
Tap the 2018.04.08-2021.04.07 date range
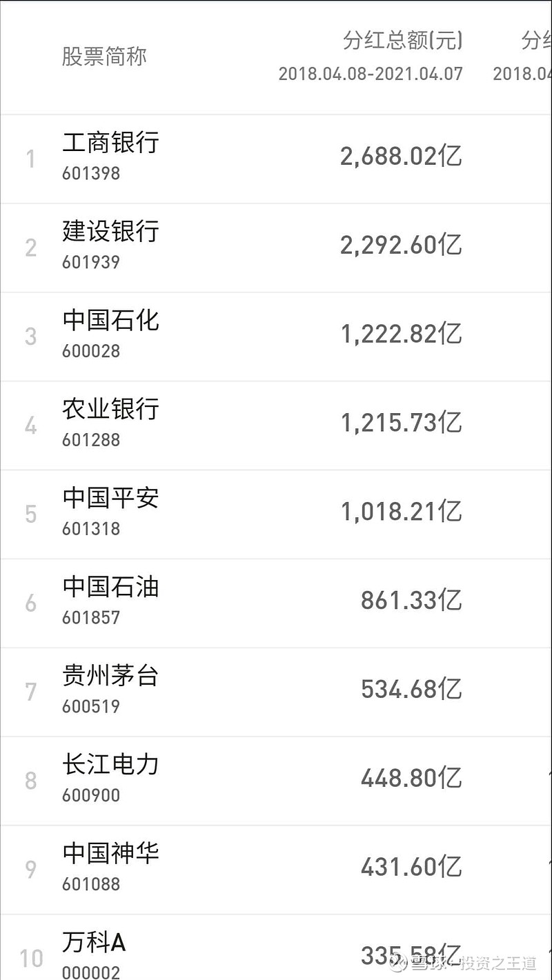[371, 74]
